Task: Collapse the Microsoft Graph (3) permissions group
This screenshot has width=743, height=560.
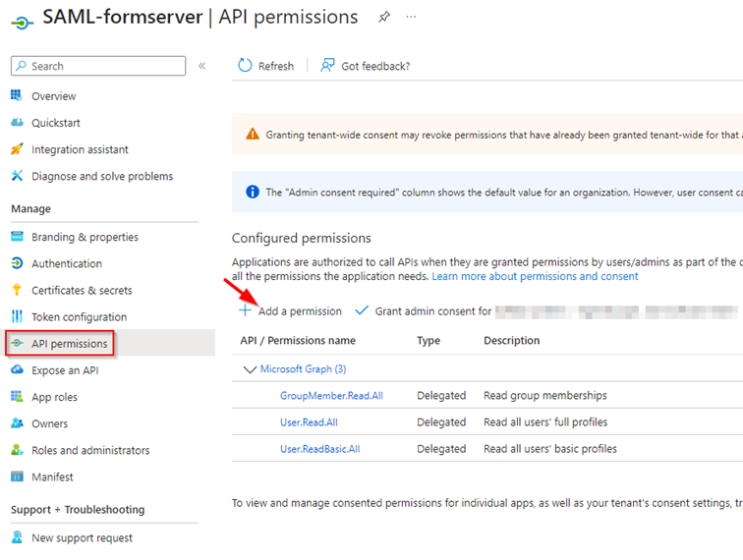Action: click(250, 369)
